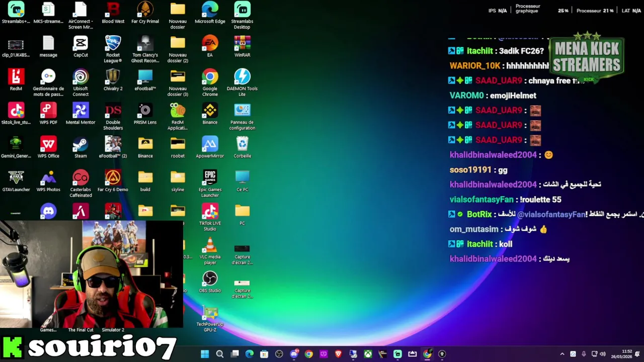Launch Rocket League from the desktop
Viewport: 644px width, 362px height.
(113, 49)
